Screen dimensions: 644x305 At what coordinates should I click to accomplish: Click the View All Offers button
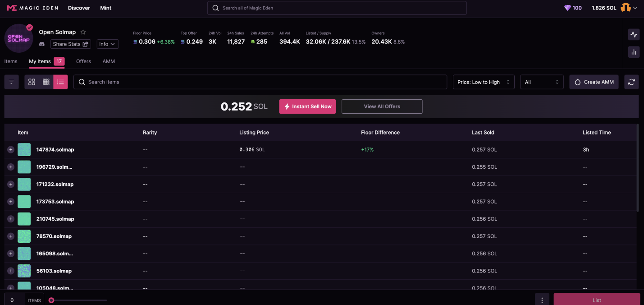382,106
